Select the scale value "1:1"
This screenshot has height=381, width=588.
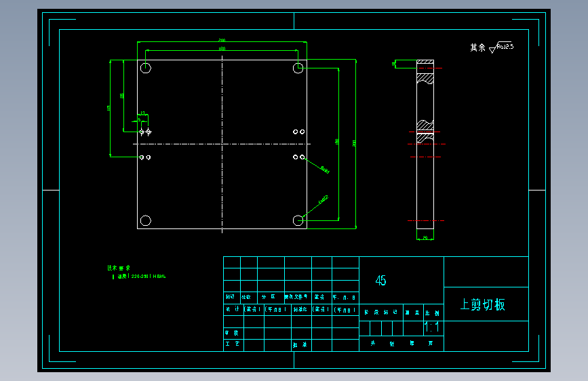pos(431,327)
